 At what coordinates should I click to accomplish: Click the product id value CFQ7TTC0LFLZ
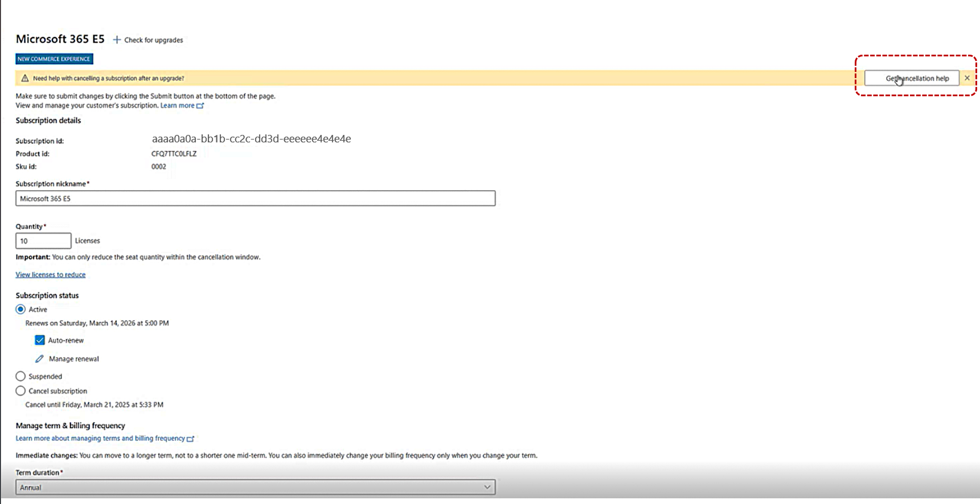pyautogui.click(x=174, y=154)
